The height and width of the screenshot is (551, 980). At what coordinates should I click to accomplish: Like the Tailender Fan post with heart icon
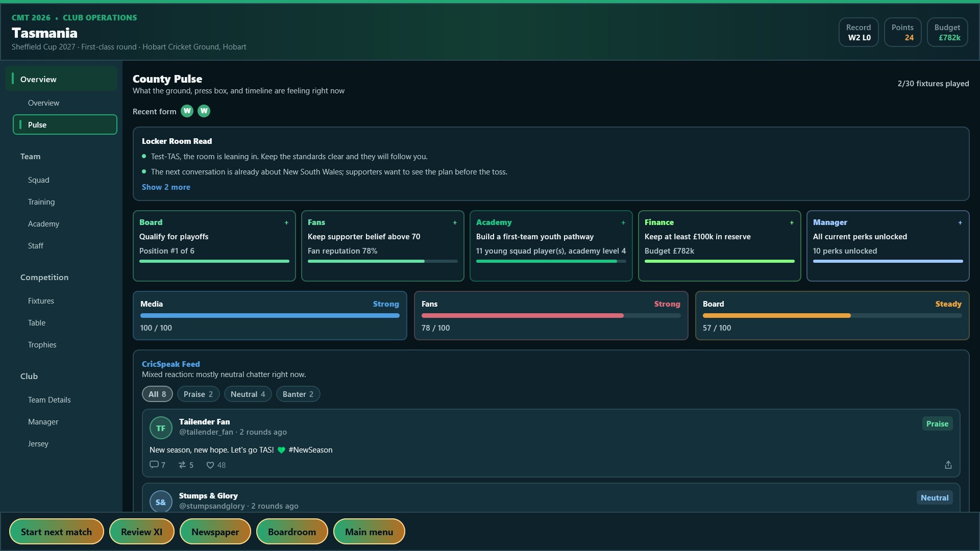click(x=210, y=465)
